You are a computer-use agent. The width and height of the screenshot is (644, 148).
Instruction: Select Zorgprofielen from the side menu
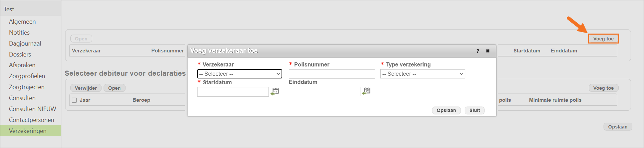pyautogui.click(x=27, y=76)
